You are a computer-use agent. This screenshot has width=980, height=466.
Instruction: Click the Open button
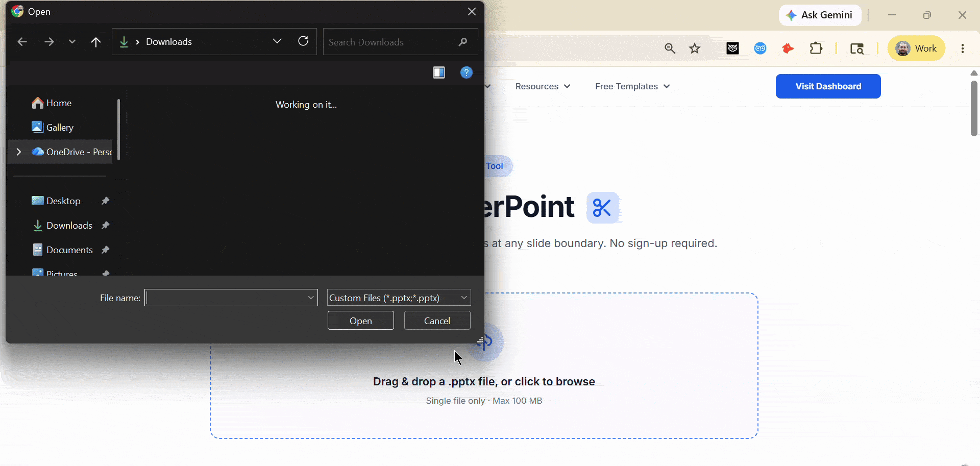coord(361,321)
